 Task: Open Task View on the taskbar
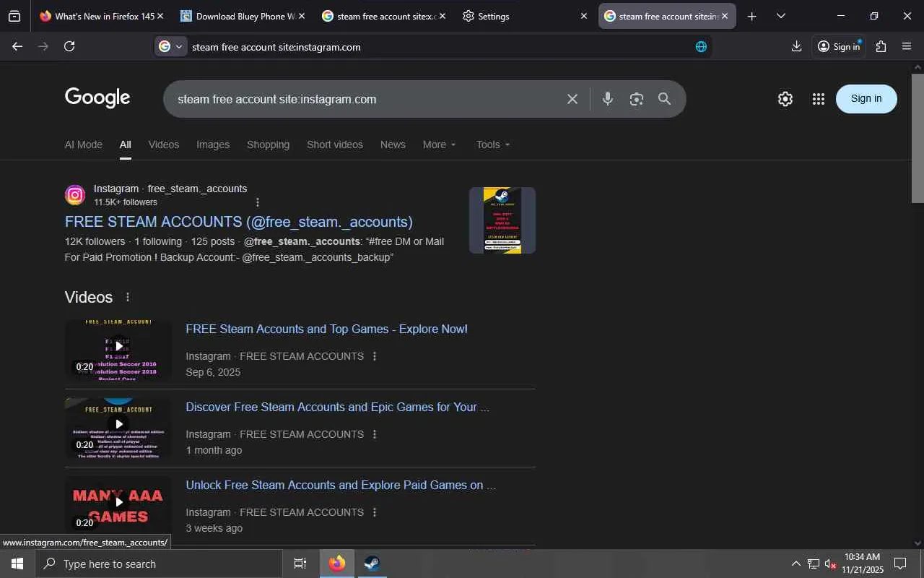[300, 564]
